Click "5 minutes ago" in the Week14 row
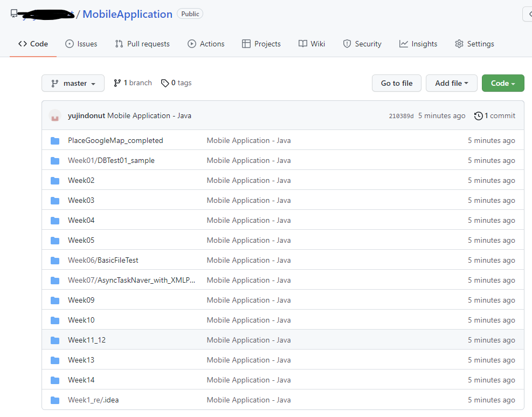The width and height of the screenshot is (532, 417). point(491,380)
